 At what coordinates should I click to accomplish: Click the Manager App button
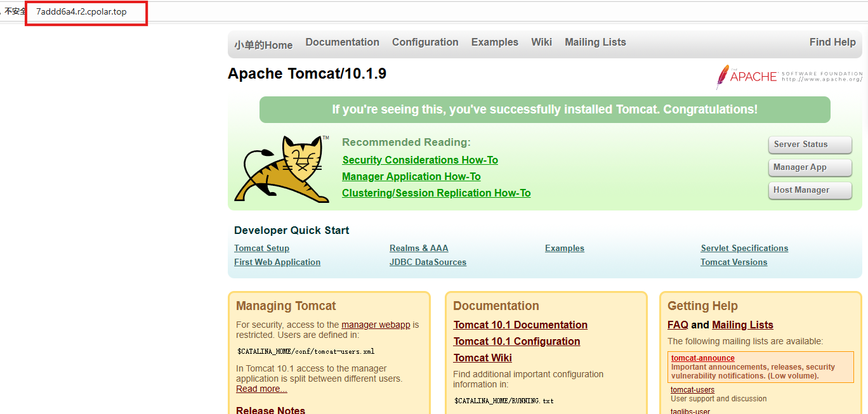tap(810, 167)
